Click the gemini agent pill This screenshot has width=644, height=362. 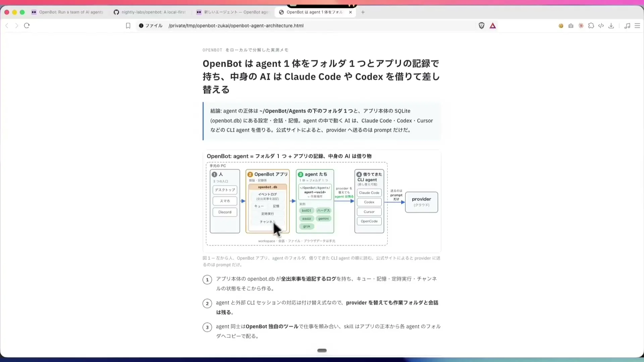pyautogui.click(x=324, y=219)
